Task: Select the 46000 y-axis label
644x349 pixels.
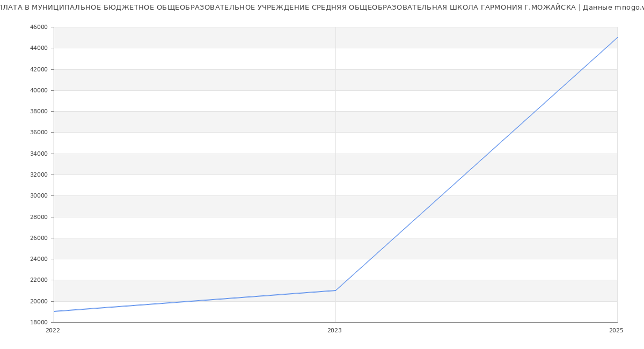Action: [x=40, y=27]
